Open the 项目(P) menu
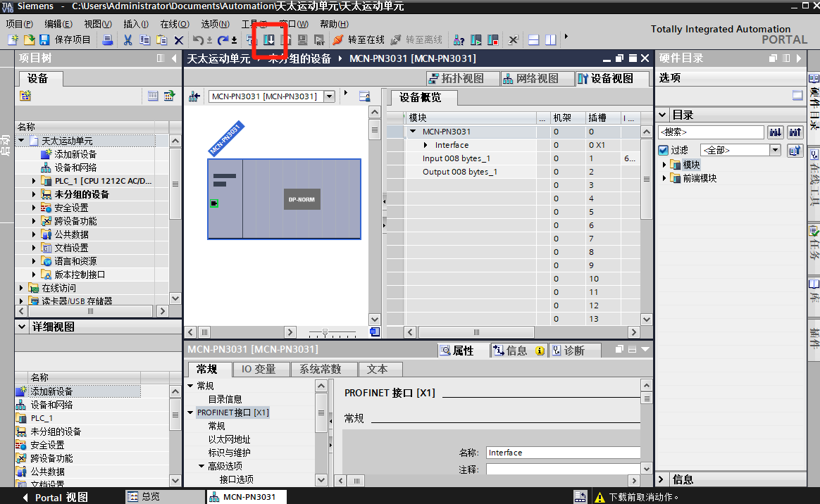 coord(19,24)
